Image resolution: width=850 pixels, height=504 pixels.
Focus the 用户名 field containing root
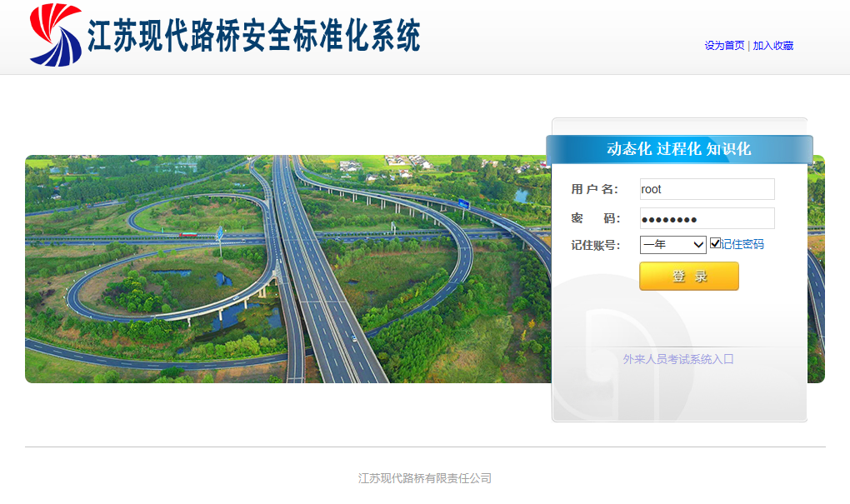pos(707,189)
